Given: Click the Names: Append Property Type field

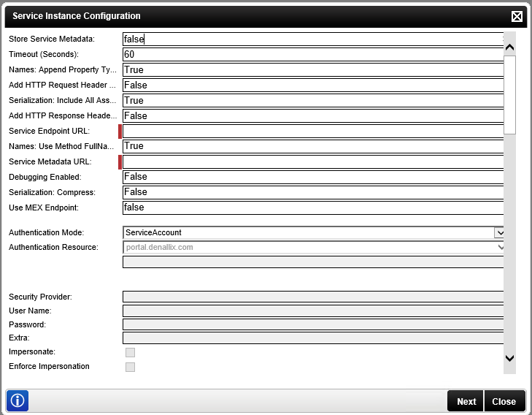Looking at the screenshot, I should [x=313, y=69].
